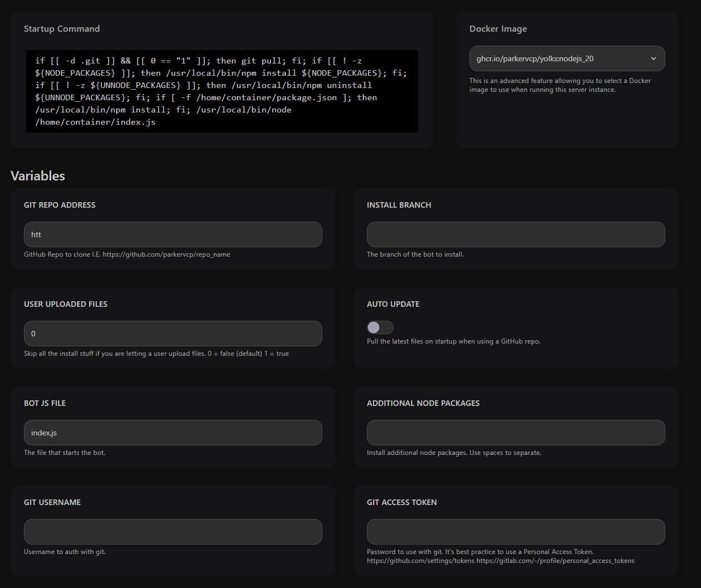Click the Install Branch input box
Viewport: 701px width, 588px height.
(x=516, y=234)
